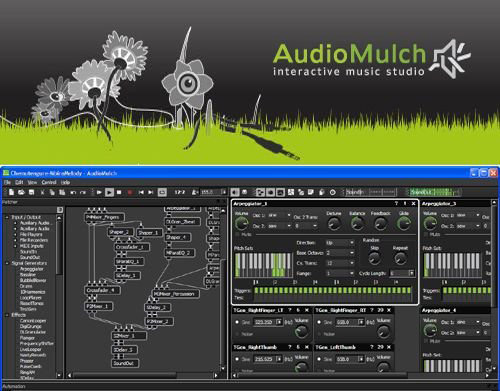The height and width of the screenshot is (391, 500).
Task: Click the New document toolbar icon
Action: [11, 192]
